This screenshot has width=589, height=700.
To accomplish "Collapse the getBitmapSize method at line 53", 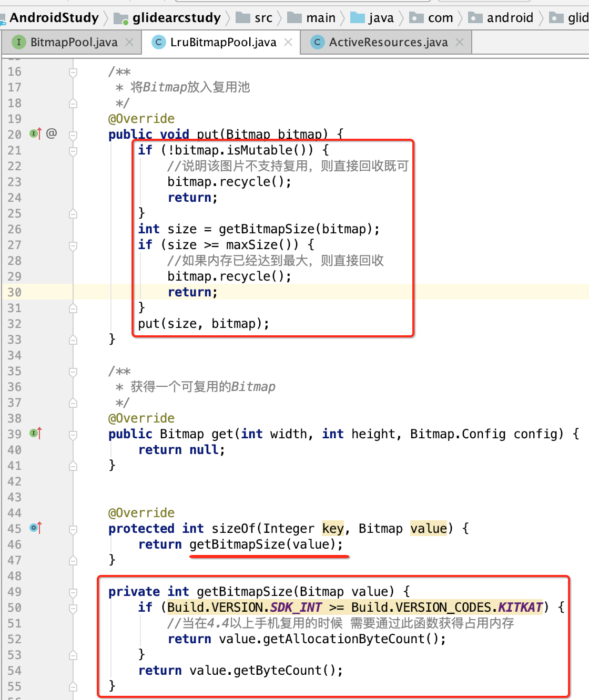I will coord(73,655).
